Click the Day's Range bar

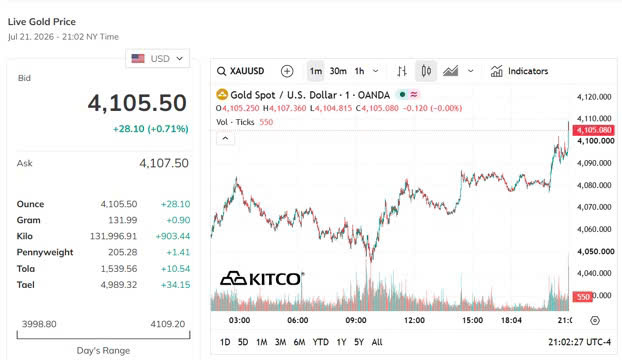103,335
